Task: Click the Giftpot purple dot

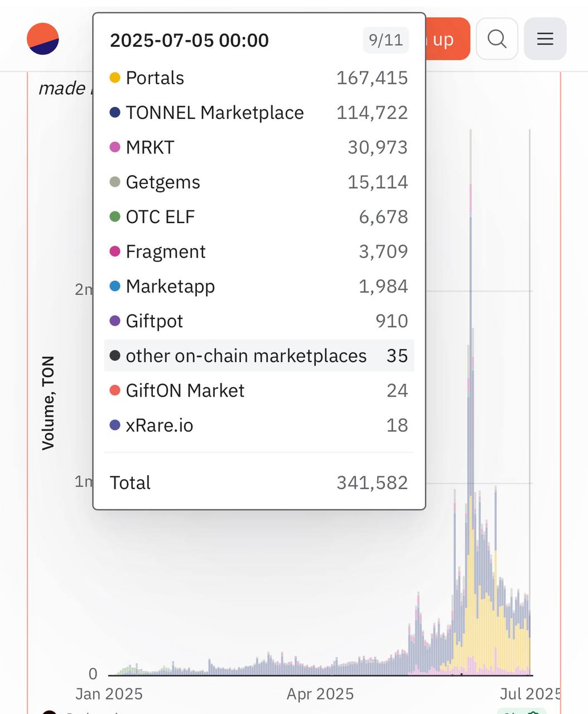Action: pos(115,321)
